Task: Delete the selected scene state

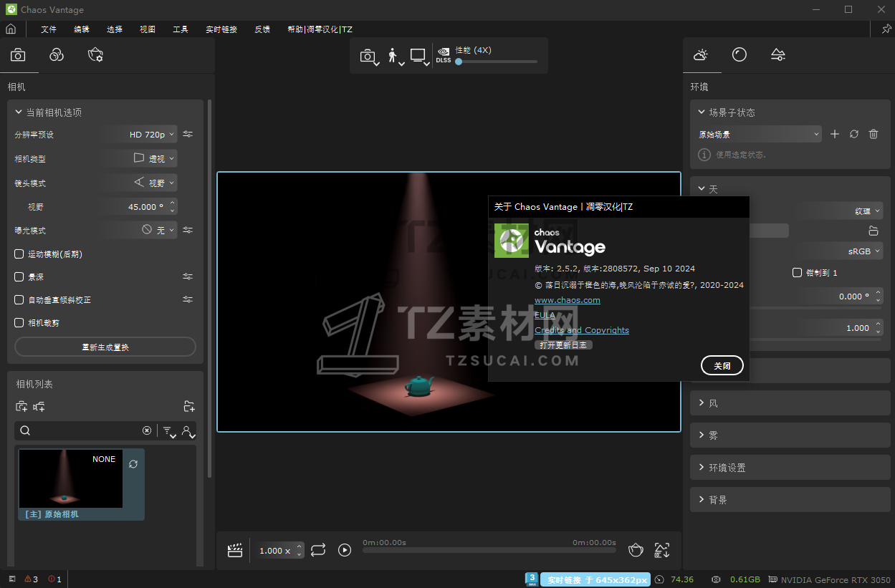Action: pos(874,134)
